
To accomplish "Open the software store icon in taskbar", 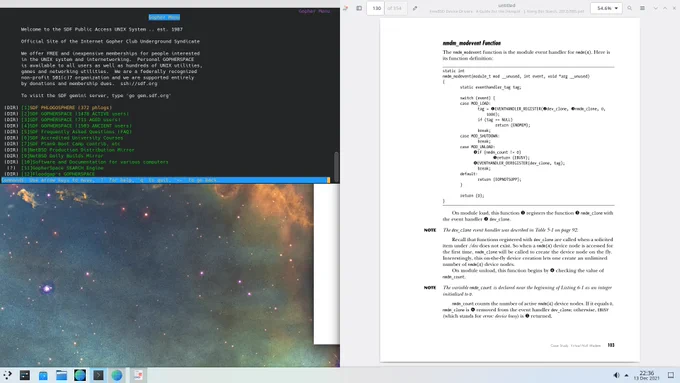I will pos(43,375).
